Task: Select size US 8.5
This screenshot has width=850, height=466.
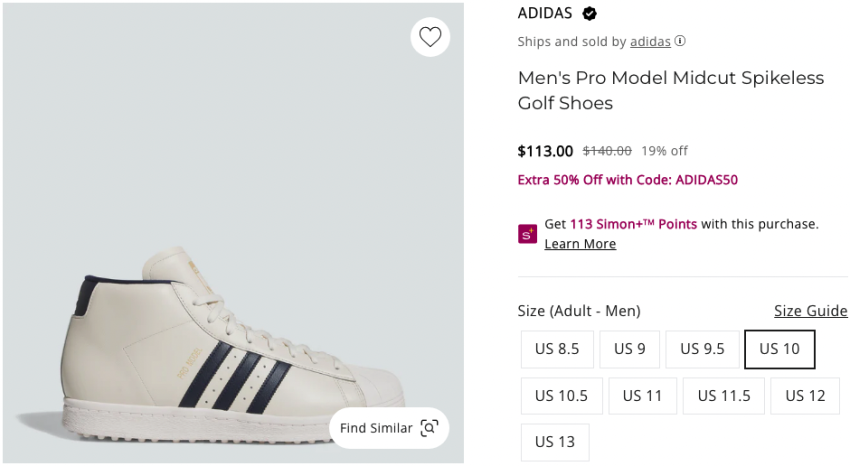Action: coord(557,349)
